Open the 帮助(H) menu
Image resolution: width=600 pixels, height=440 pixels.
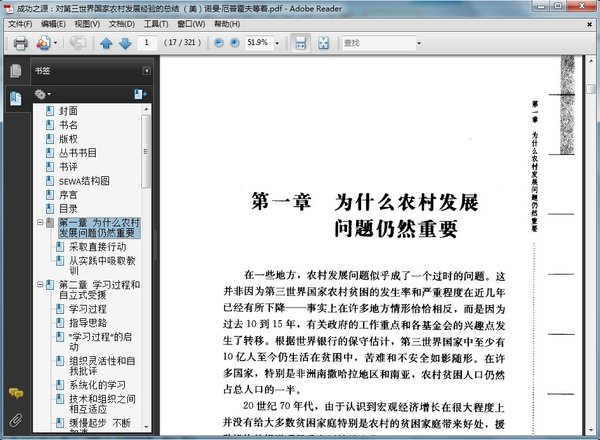[227, 24]
